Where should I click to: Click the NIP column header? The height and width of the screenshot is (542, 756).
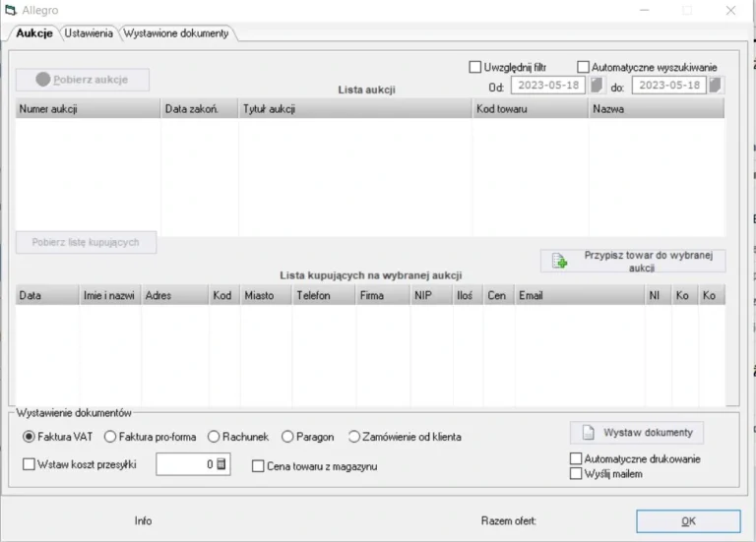431,295
